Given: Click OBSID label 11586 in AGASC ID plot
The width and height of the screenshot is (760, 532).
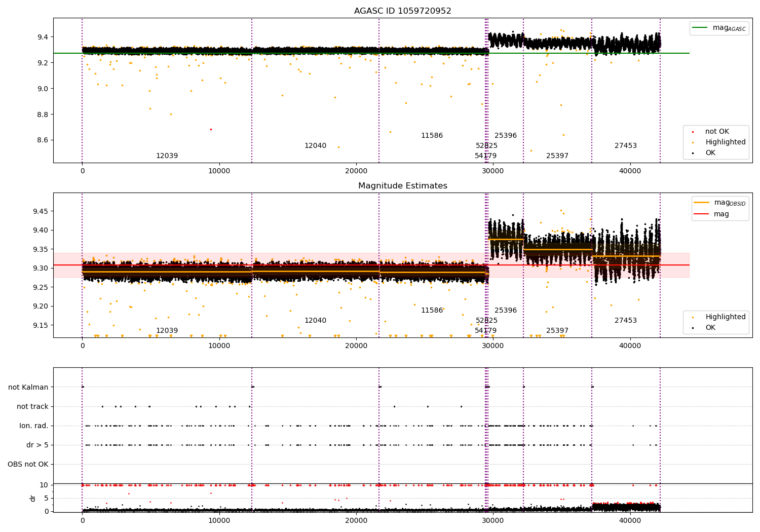Looking at the screenshot, I should tap(432, 136).
